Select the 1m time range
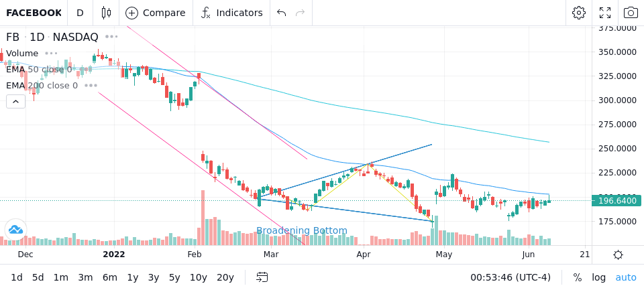 (61, 277)
